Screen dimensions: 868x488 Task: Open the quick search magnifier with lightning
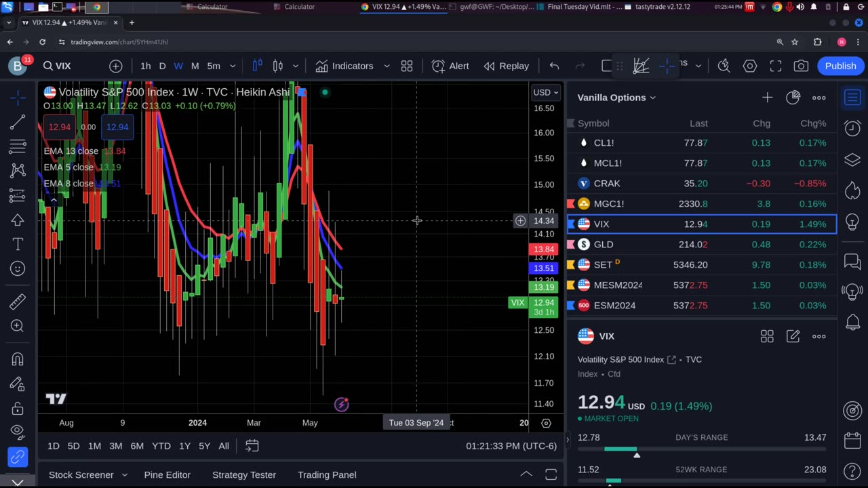click(724, 66)
